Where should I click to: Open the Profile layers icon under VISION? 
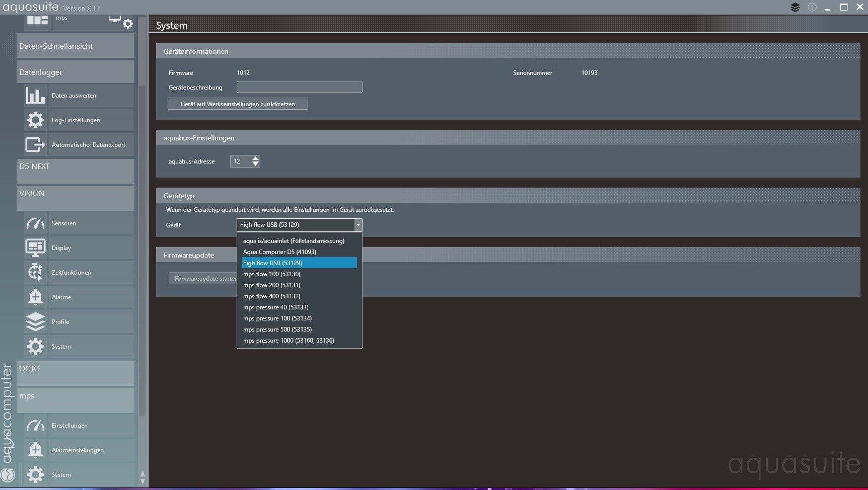pos(35,322)
